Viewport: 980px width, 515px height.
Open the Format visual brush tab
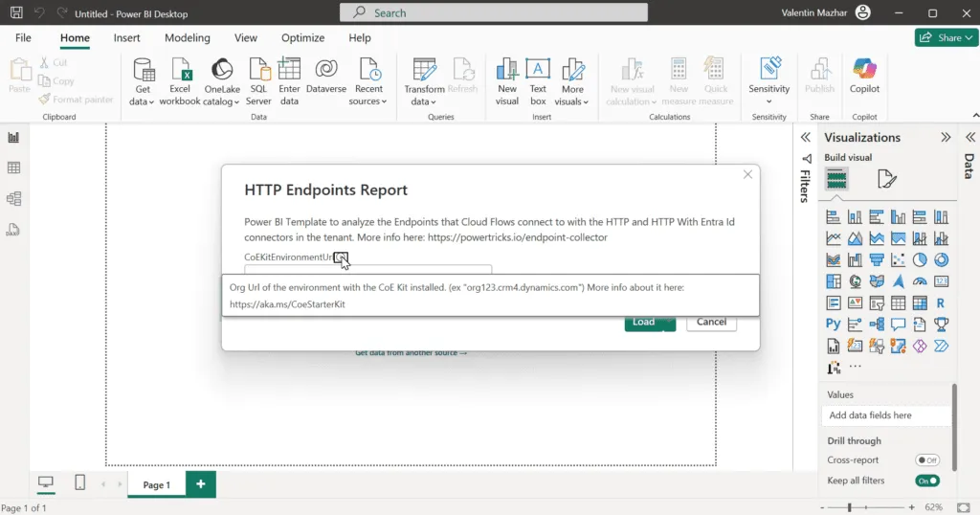pos(886,179)
